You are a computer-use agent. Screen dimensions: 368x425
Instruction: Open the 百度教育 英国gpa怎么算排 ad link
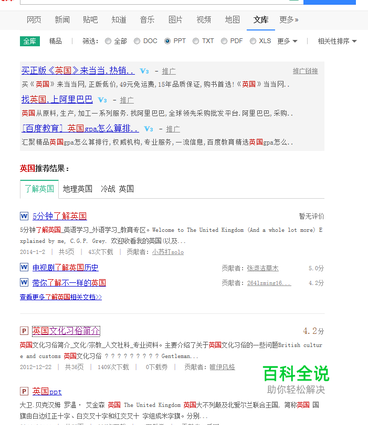click(80, 128)
